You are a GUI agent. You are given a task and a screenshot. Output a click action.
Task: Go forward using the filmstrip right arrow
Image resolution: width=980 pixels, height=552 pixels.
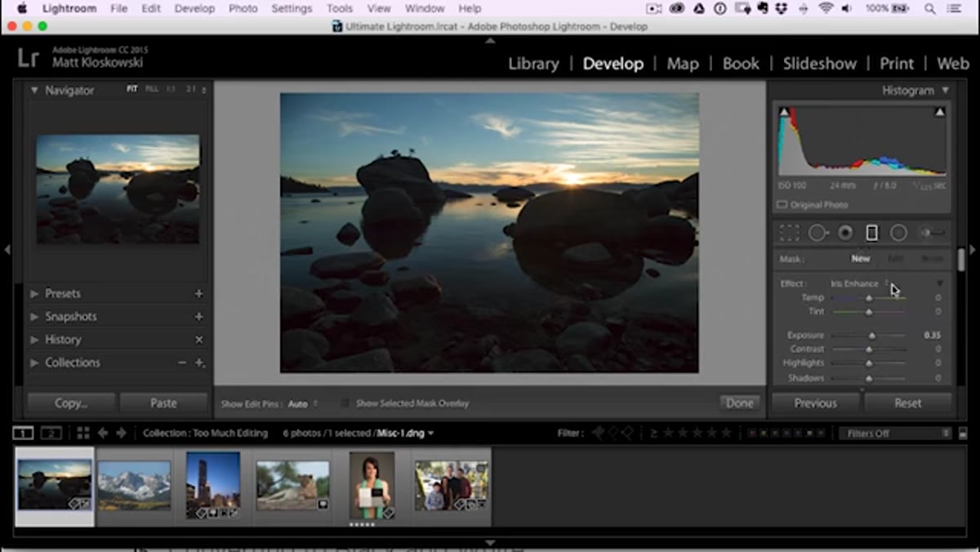[121, 433]
